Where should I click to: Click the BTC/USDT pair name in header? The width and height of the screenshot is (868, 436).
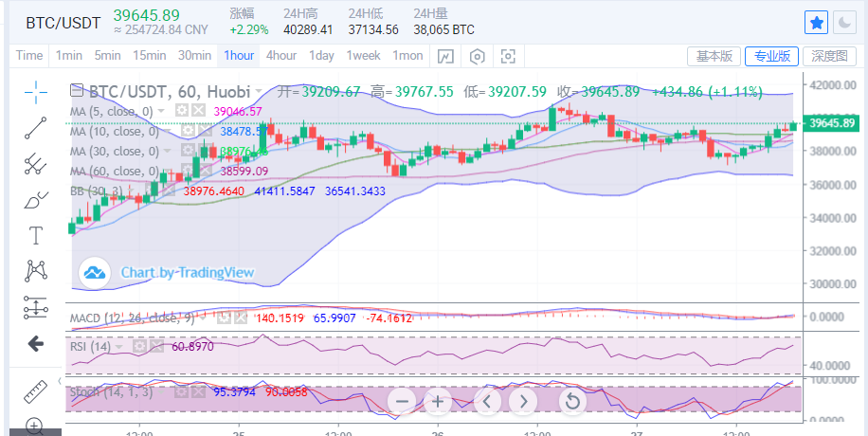click(x=63, y=24)
